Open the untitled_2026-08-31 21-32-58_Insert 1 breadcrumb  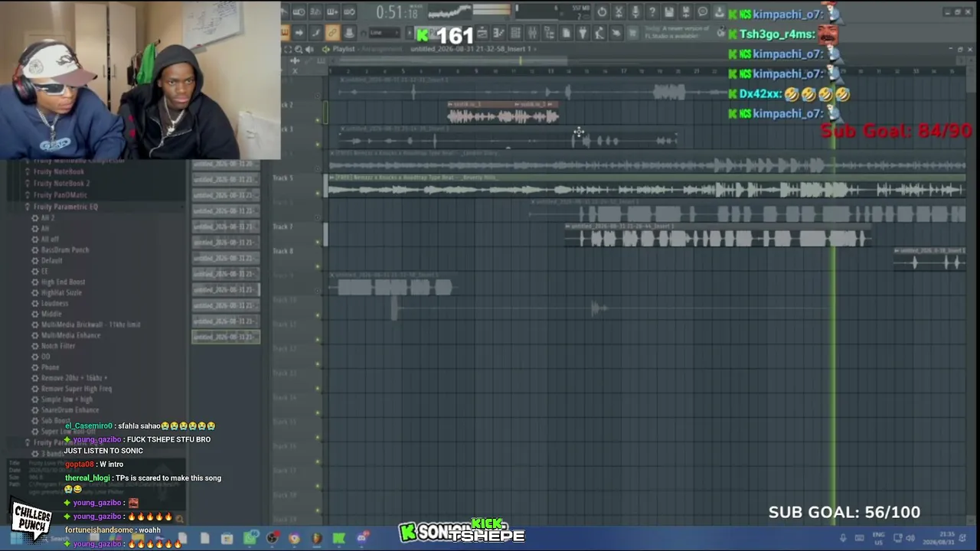471,49
